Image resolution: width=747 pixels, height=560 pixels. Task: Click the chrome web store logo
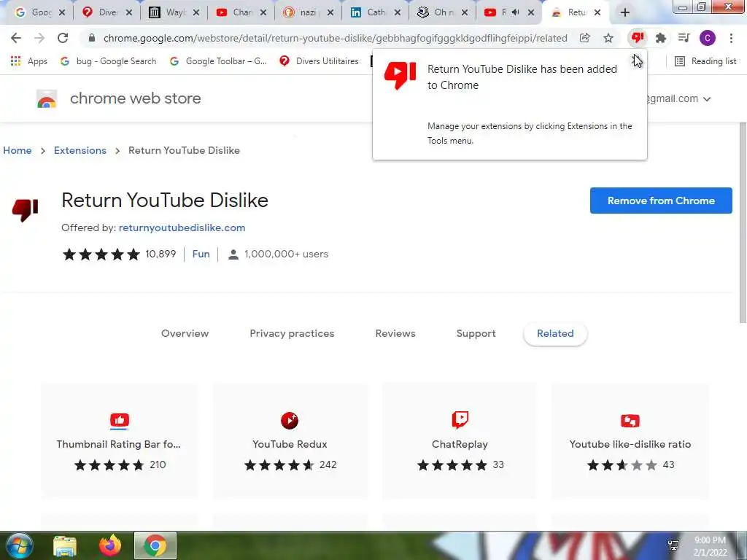pyautogui.click(x=47, y=98)
